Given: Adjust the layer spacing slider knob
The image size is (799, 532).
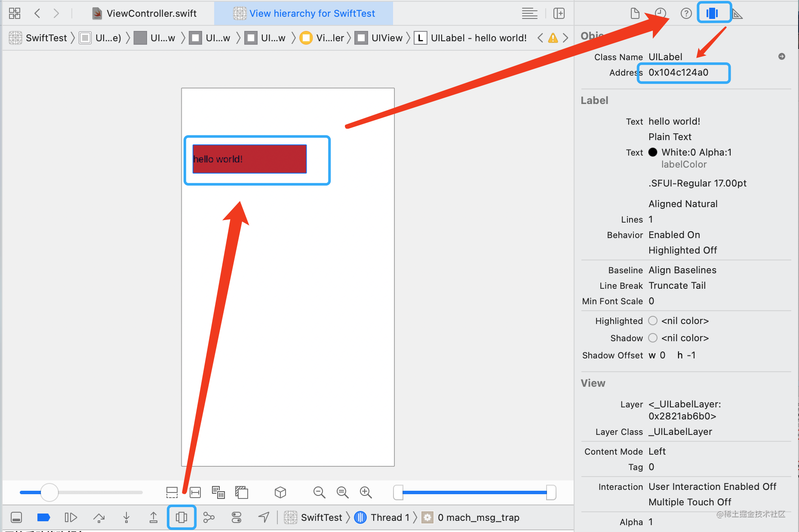Looking at the screenshot, I should point(49,492).
